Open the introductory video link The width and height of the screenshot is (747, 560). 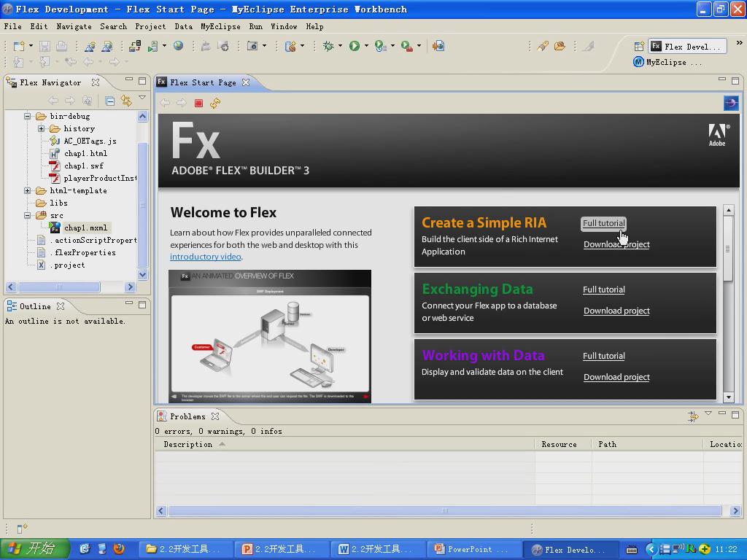205,256
